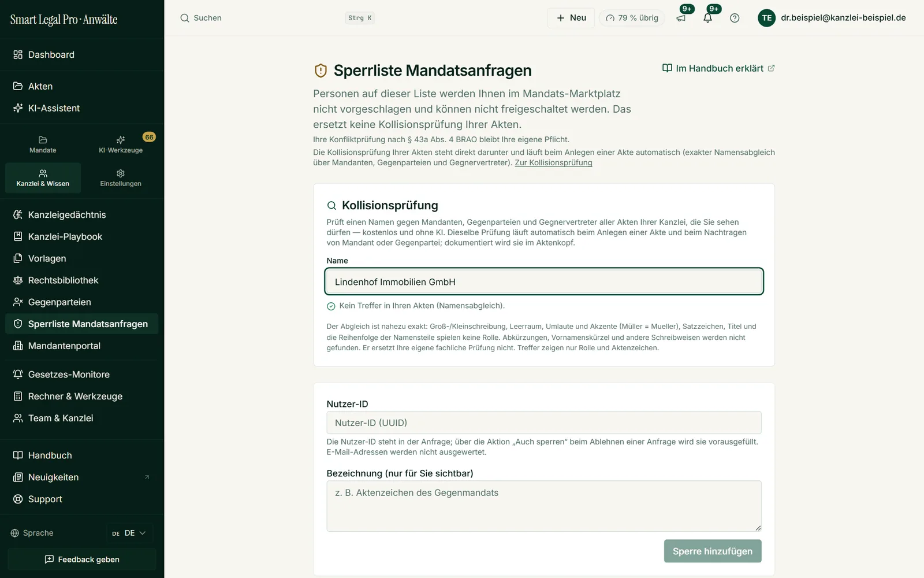Open Team & Kanzlei page

click(82, 418)
